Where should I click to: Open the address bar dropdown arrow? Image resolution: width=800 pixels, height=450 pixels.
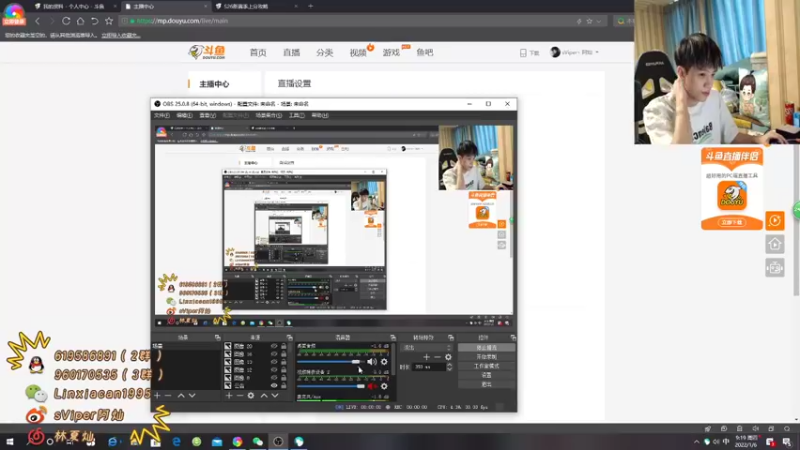(598, 21)
